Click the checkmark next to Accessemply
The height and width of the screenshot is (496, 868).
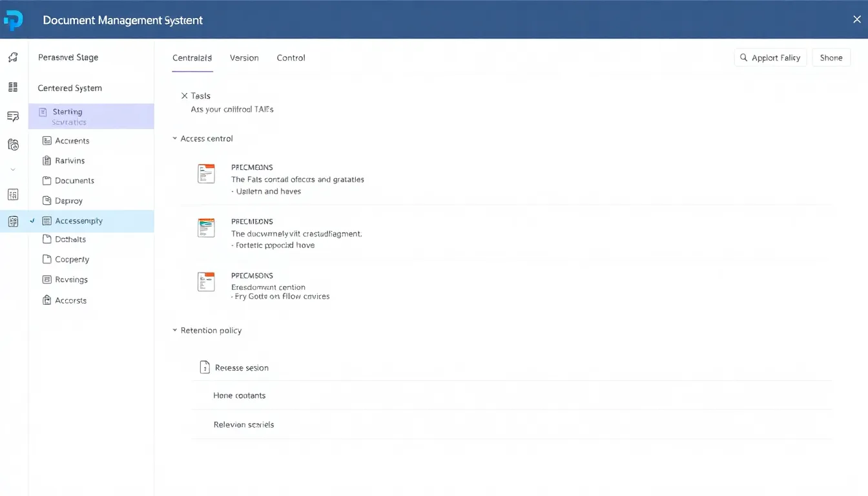pos(31,220)
